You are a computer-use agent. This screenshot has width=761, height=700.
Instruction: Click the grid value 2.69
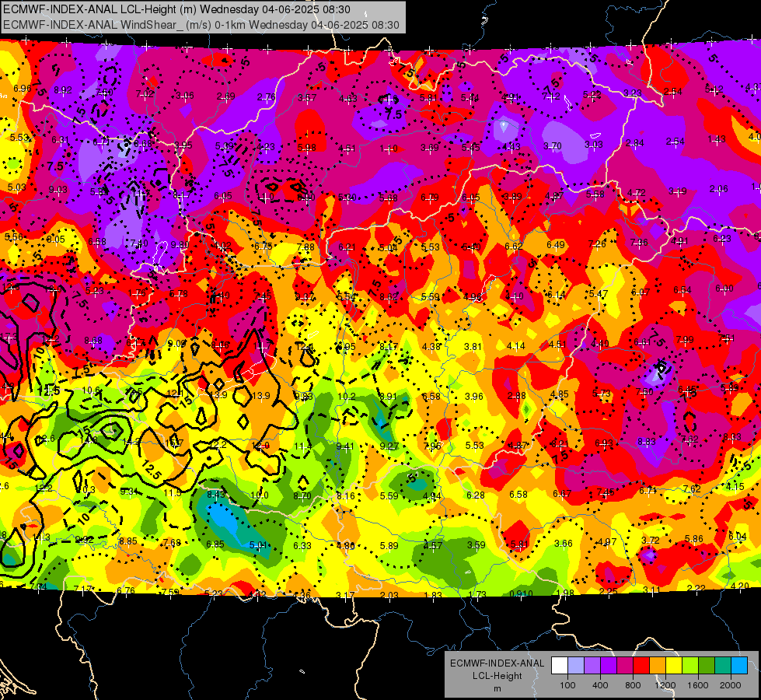pyautogui.click(x=226, y=96)
